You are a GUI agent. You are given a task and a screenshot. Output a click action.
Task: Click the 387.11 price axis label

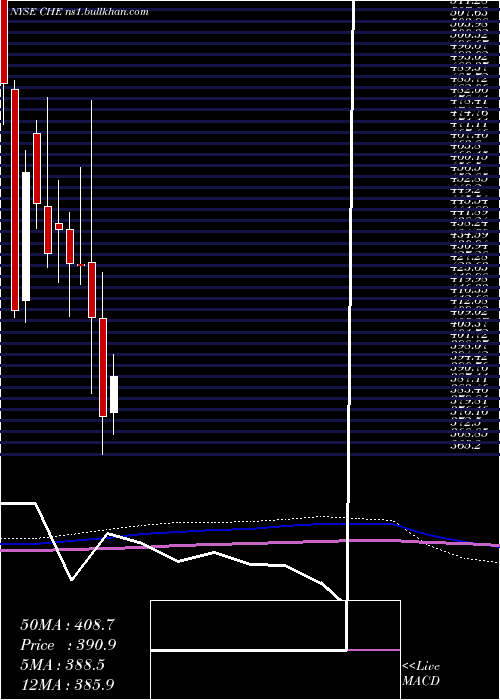(x=469, y=379)
